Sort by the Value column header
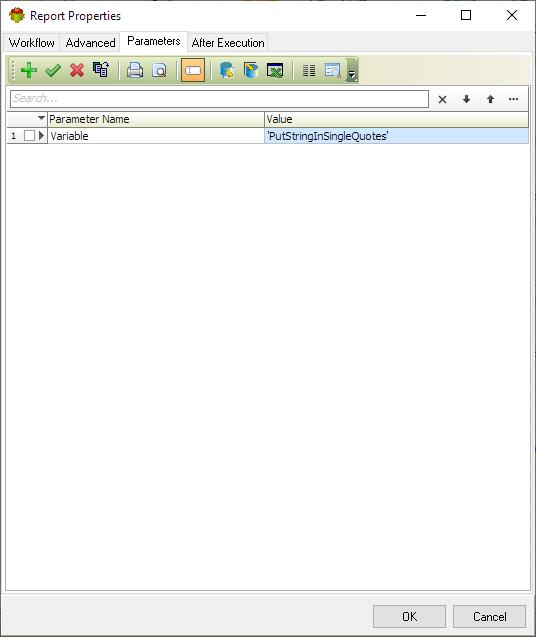 pos(396,119)
